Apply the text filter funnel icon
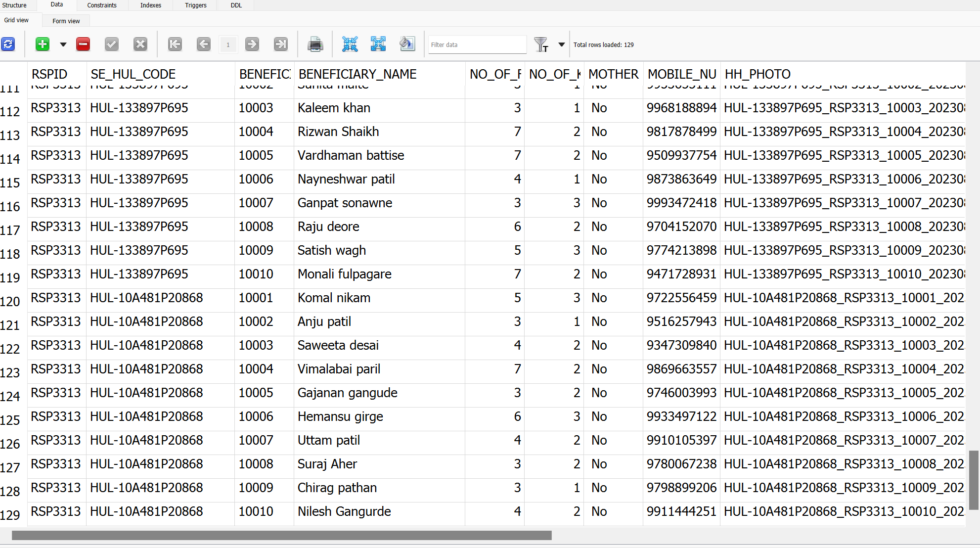Screen dimensions: 980x548 tap(541, 45)
